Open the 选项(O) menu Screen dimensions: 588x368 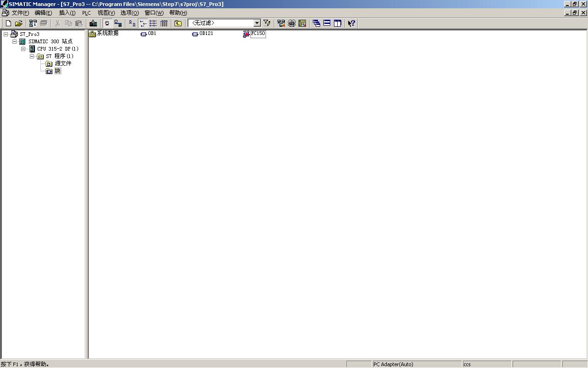tap(130, 13)
